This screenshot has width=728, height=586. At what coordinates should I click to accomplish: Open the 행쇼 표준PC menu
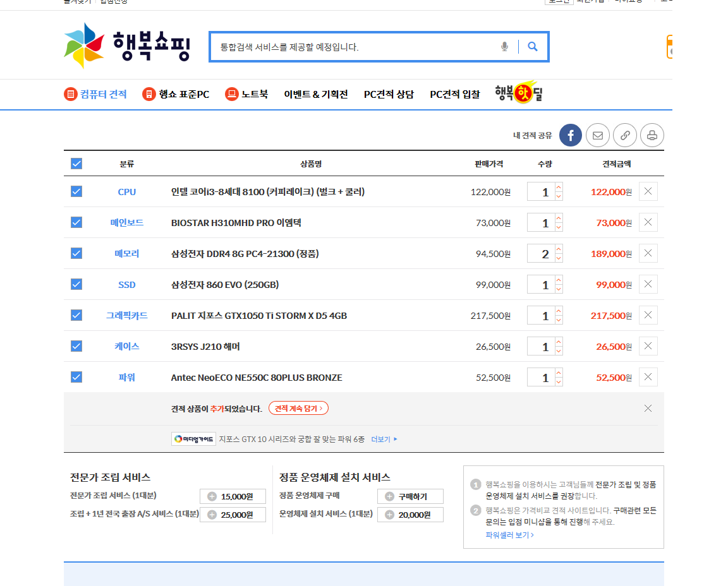pyautogui.click(x=176, y=94)
